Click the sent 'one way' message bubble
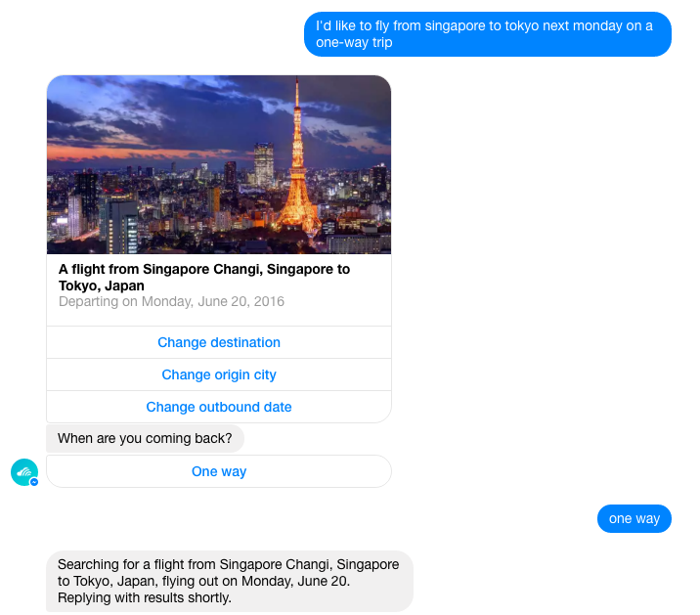700x615 pixels. (x=634, y=518)
